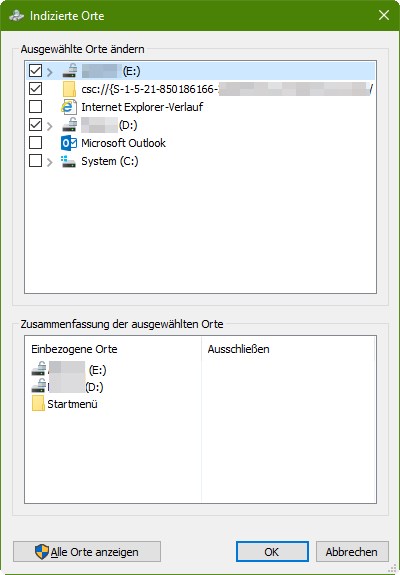The height and width of the screenshot is (575, 400).
Task: Select the Internet Explorer-Verlauf icon
Action: [x=69, y=107]
